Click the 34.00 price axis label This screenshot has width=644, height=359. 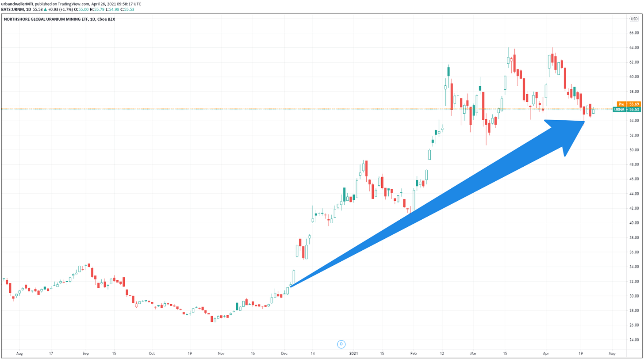[634, 267]
